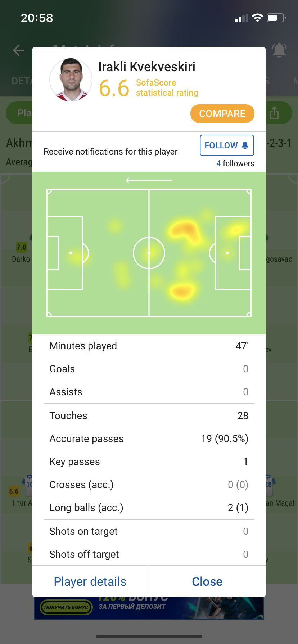Click the COMPARE button
Image resolution: width=298 pixels, height=644 pixels.
[222, 114]
